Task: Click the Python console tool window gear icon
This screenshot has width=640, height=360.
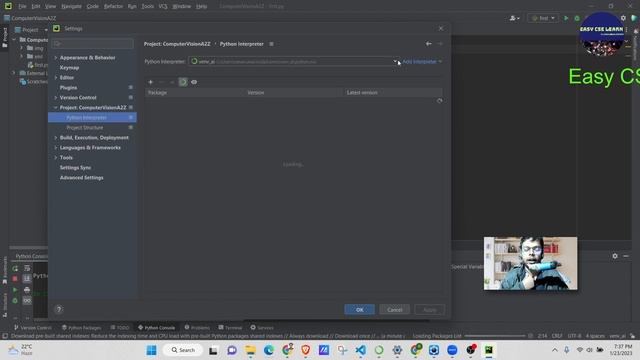Action: tap(615, 256)
